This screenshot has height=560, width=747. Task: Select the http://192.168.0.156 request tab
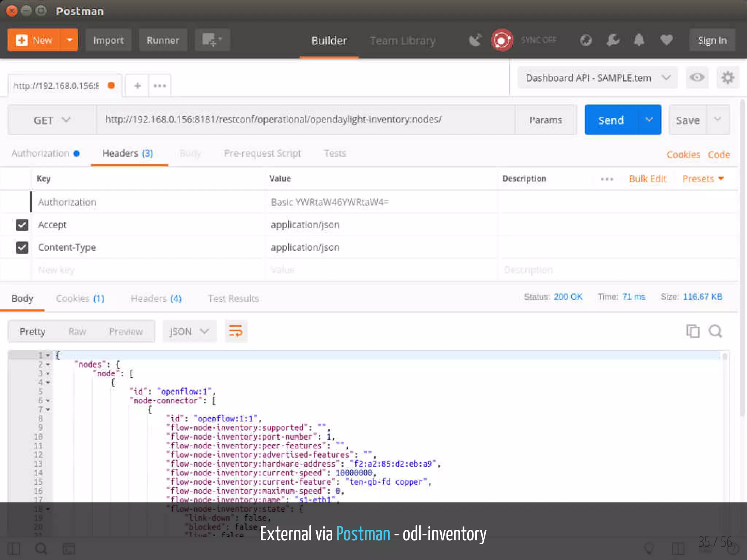(x=64, y=85)
